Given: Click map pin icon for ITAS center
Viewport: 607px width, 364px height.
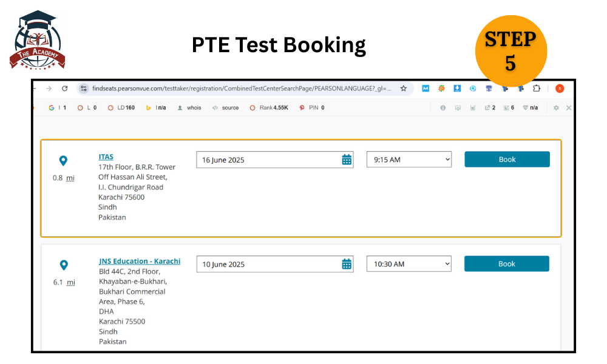Looking at the screenshot, I should click(63, 161).
